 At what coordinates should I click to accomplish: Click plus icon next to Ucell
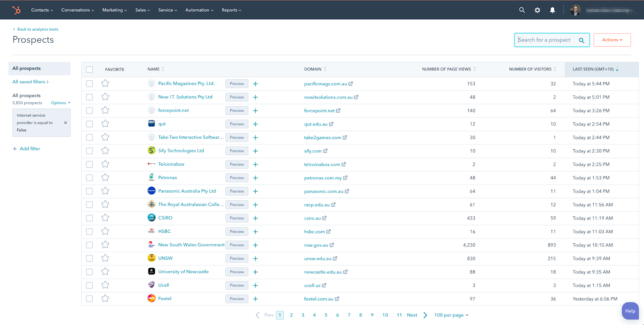(255, 286)
